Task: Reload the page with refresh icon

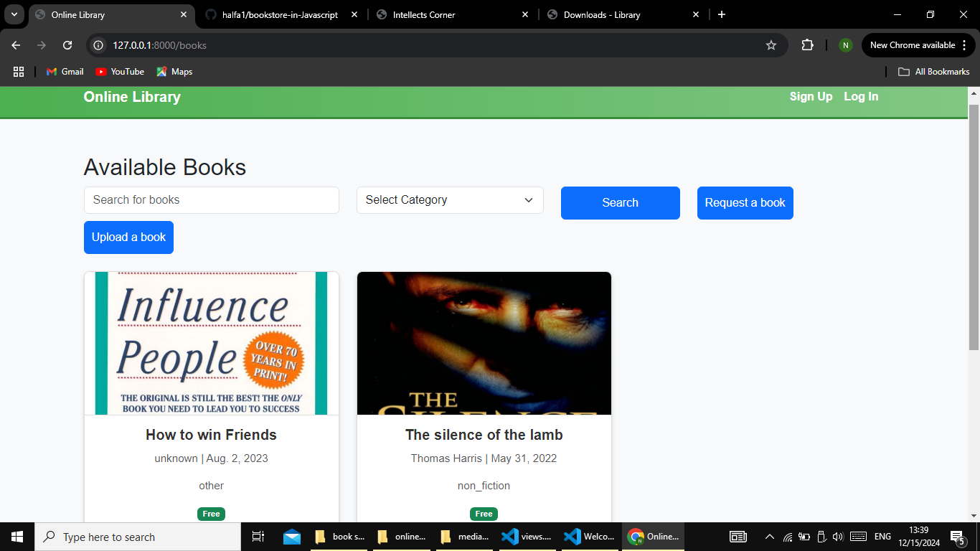Action: (x=67, y=45)
